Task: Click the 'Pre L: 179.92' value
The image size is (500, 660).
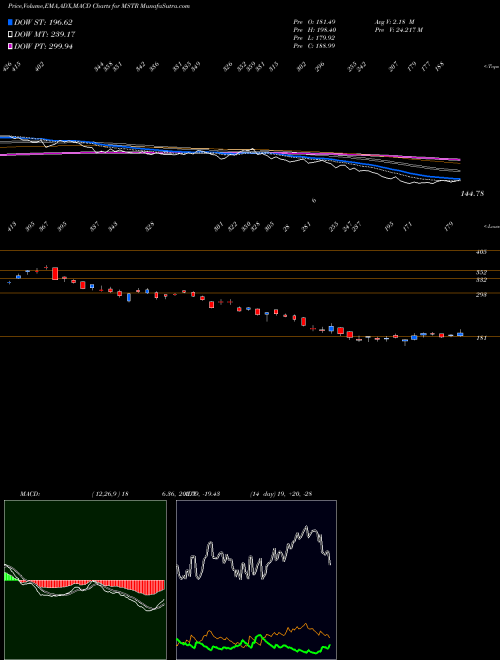Action: point(314,38)
